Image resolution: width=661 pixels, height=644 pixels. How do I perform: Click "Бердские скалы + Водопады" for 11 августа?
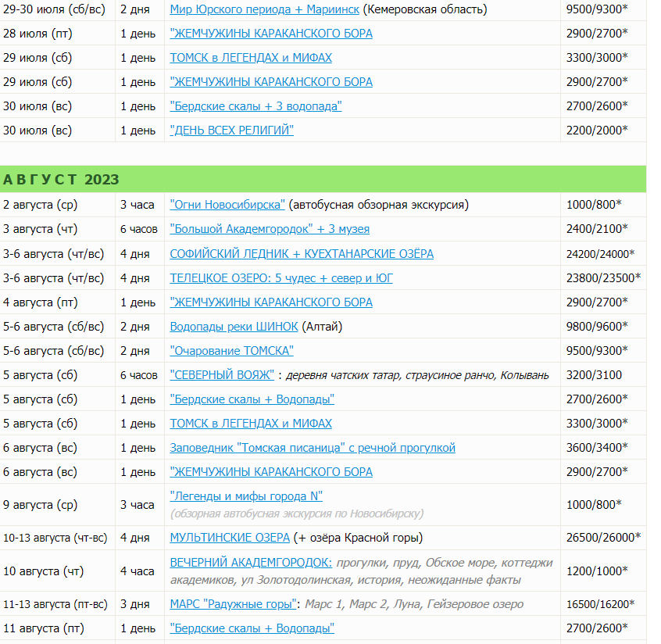point(252,628)
